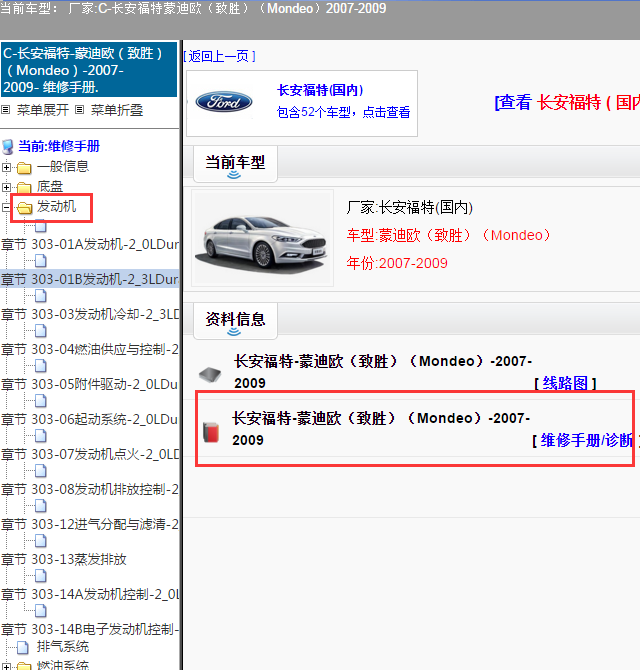Click page icon above 303-12 chapter

point(41,505)
